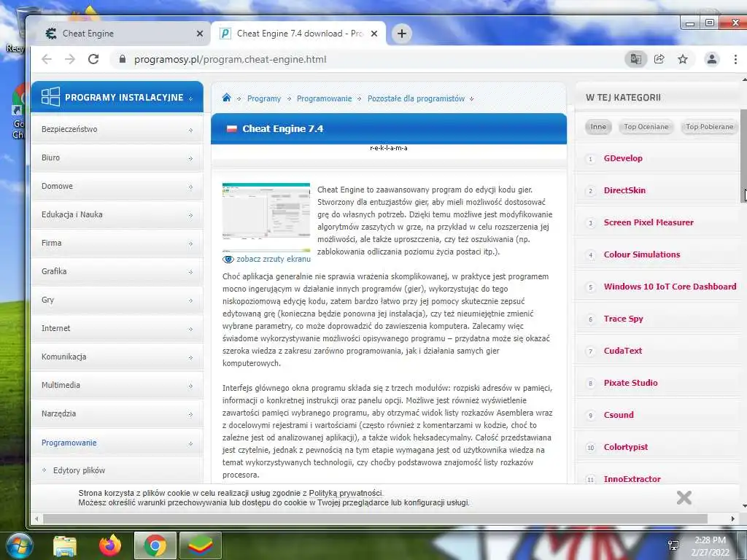The width and height of the screenshot is (747, 560).
Task: Click the Polityką prywatności link in cookie bar
Action: [345, 494]
